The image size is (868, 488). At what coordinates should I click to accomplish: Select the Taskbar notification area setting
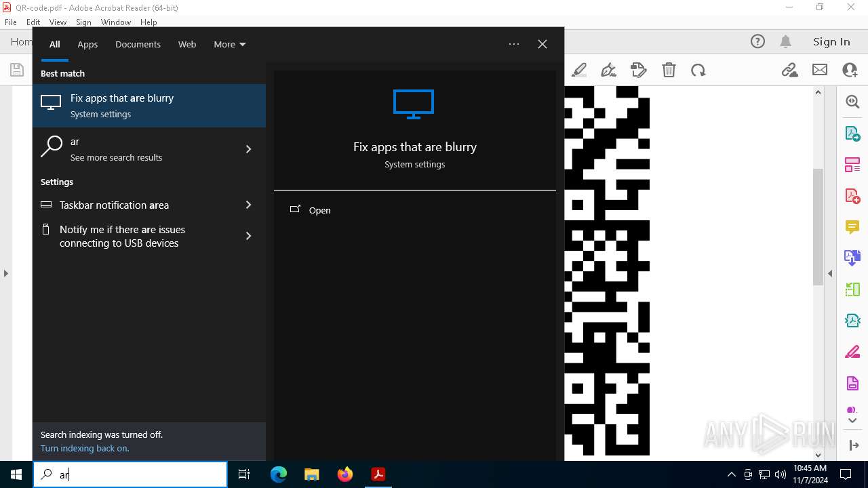point(149,205)
